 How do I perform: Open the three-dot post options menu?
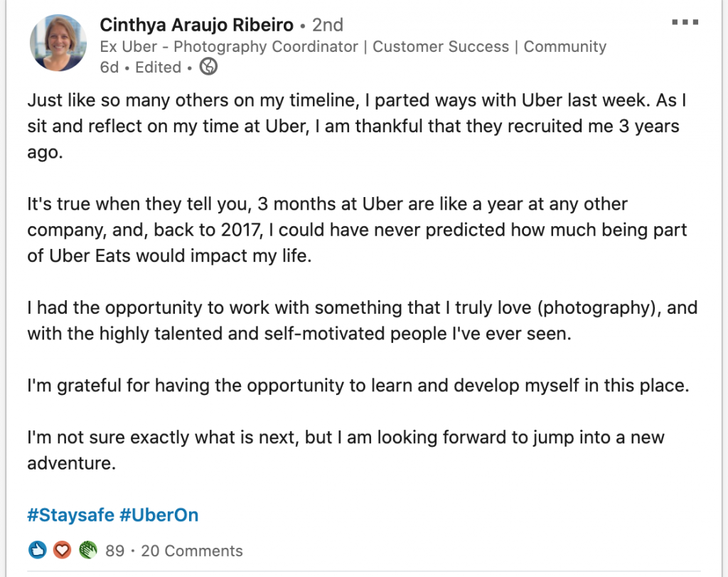click(685, 22)
